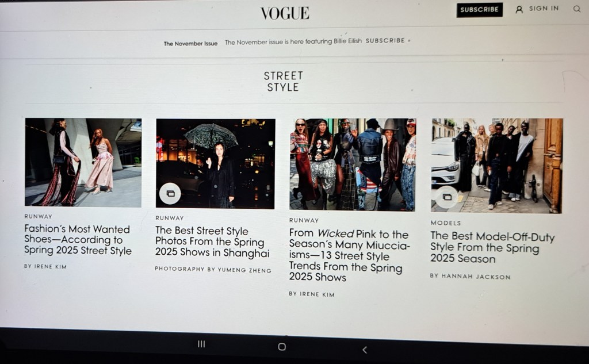Click author Hannah Jackson byline
This screenshot has height=364, width=589.
point(470,277)
